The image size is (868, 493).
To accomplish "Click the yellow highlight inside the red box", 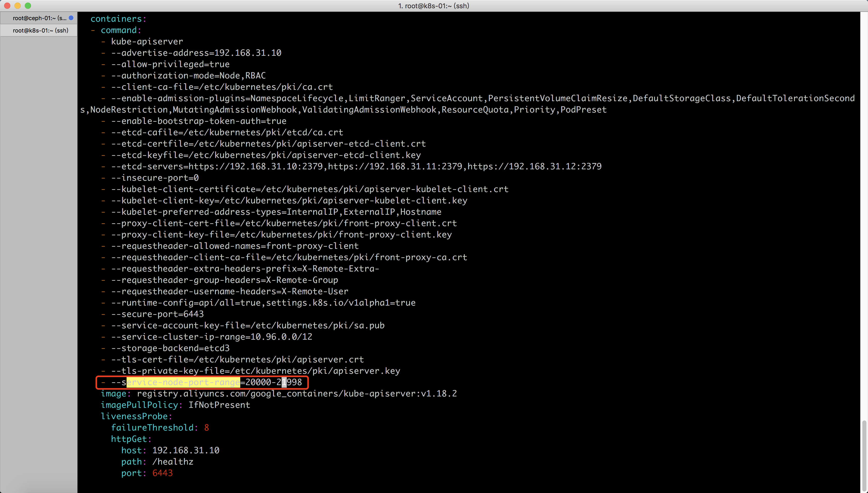I will point(183,382).
